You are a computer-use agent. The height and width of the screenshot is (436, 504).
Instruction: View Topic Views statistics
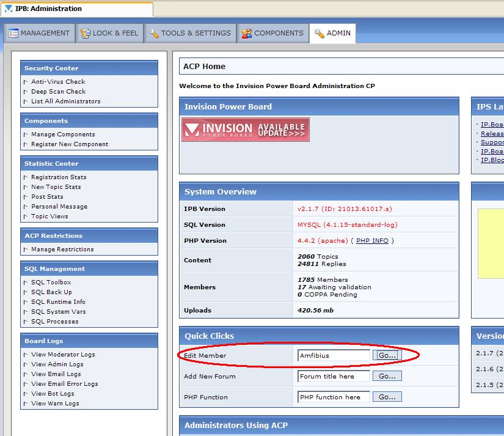49,216
